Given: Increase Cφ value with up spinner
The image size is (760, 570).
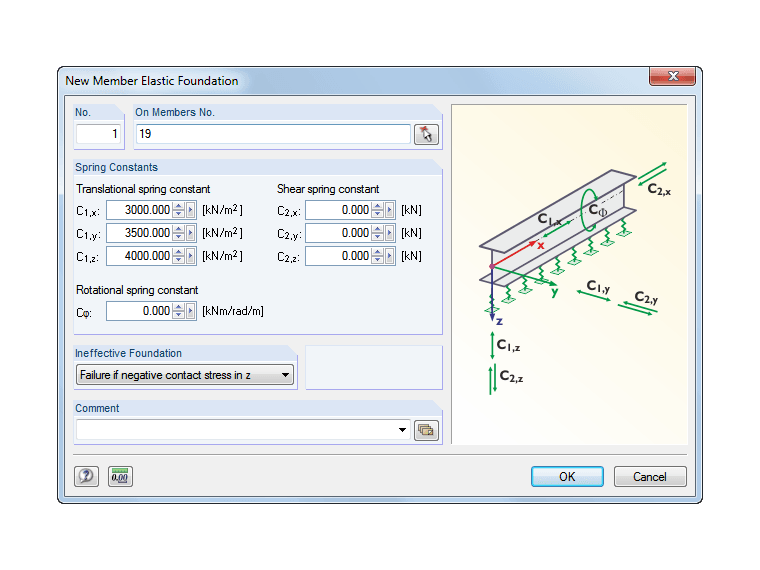Looking at the screenshot, I should click(179, 307).
